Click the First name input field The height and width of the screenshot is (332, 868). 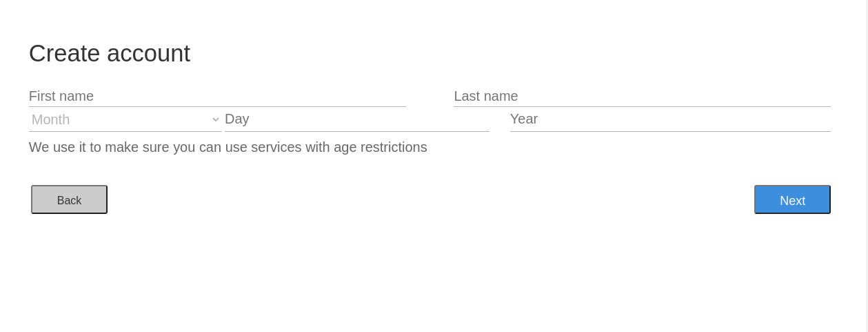217,97
